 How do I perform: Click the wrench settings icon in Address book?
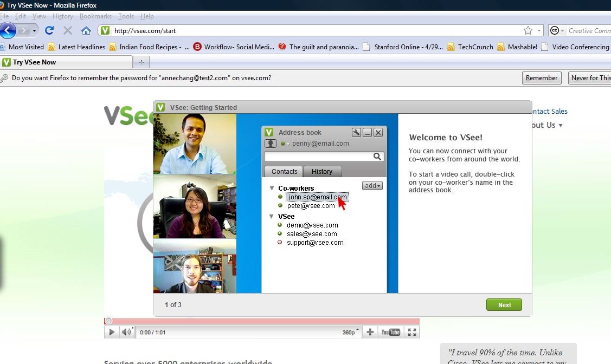click(356, 133)
